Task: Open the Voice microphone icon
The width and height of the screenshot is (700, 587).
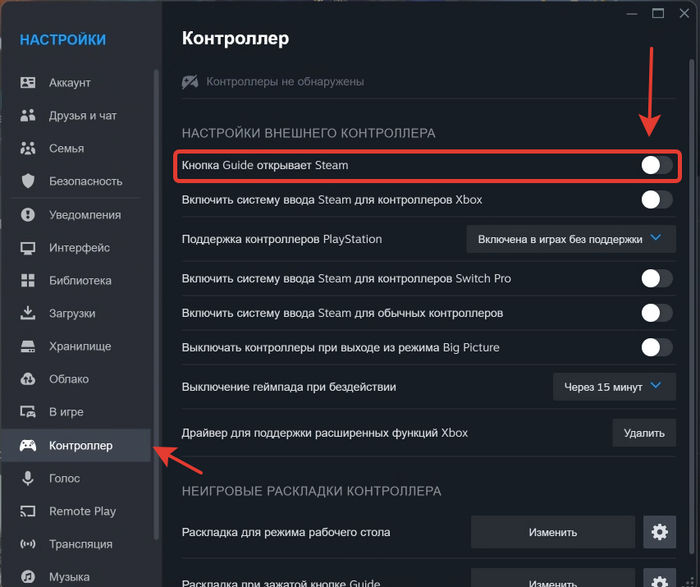Action: point(28,478)
